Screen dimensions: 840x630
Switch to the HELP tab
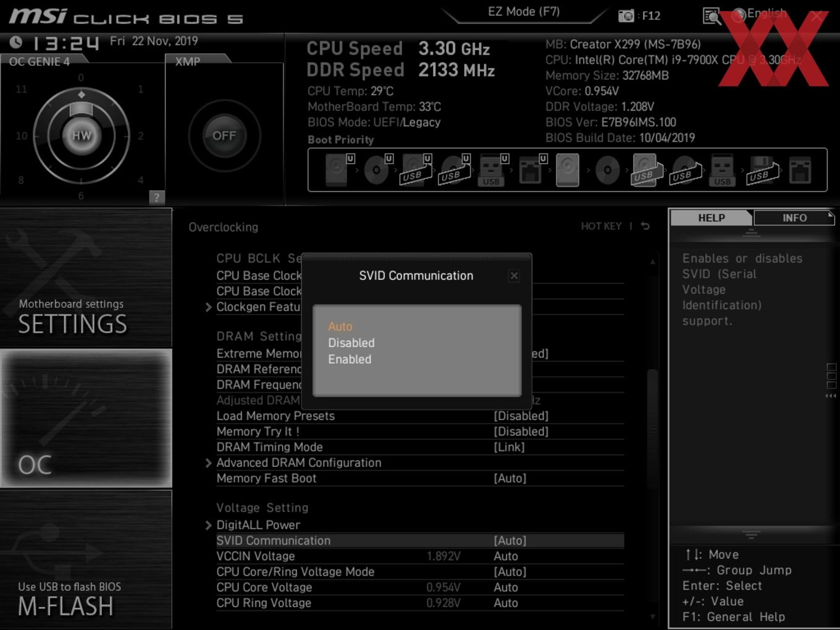[x=712, y=218]
